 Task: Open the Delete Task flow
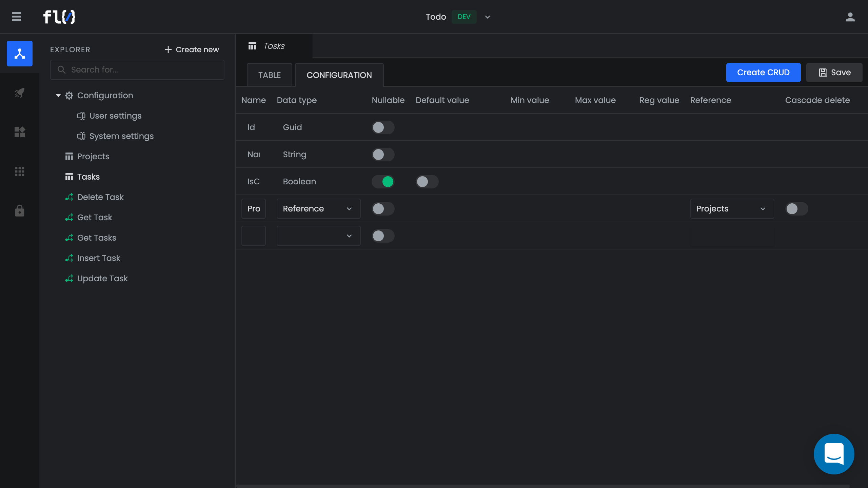100,197
